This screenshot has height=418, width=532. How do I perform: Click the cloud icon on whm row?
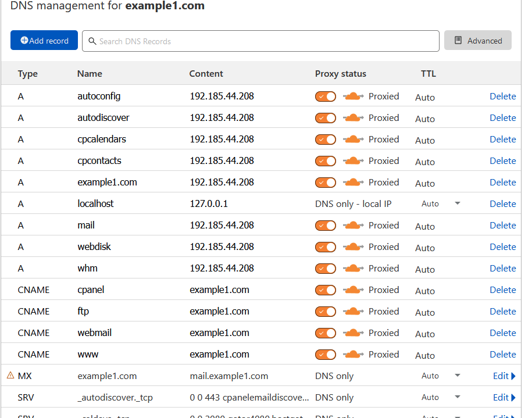point(353,269)
